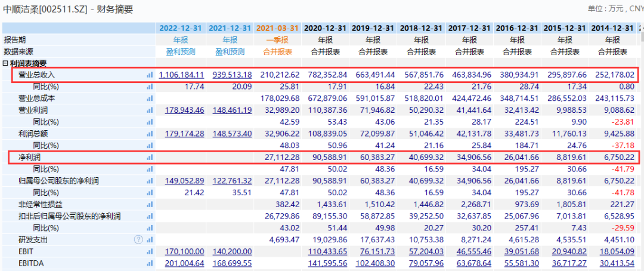Image resolution: width=644 pixels, height=271 pixels.
Task: Collapse the 利润表摘要 section
Action: coord(5,63)
